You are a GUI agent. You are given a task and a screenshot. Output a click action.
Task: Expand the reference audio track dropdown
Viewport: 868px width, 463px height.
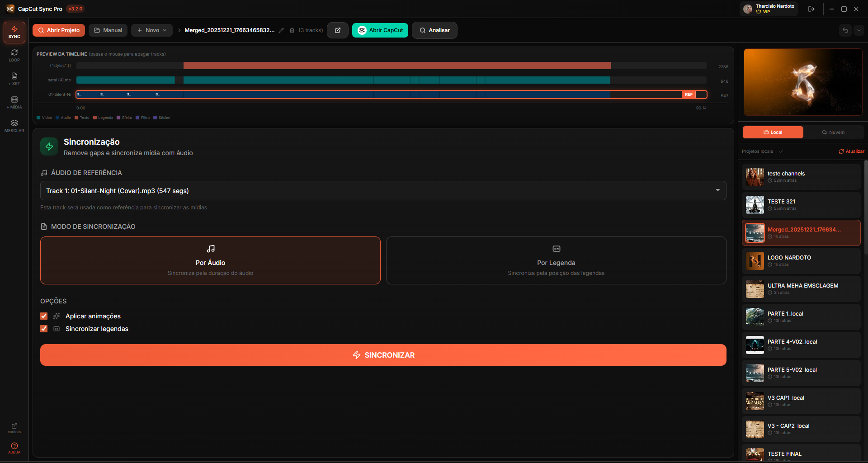(x=717, y=190)
